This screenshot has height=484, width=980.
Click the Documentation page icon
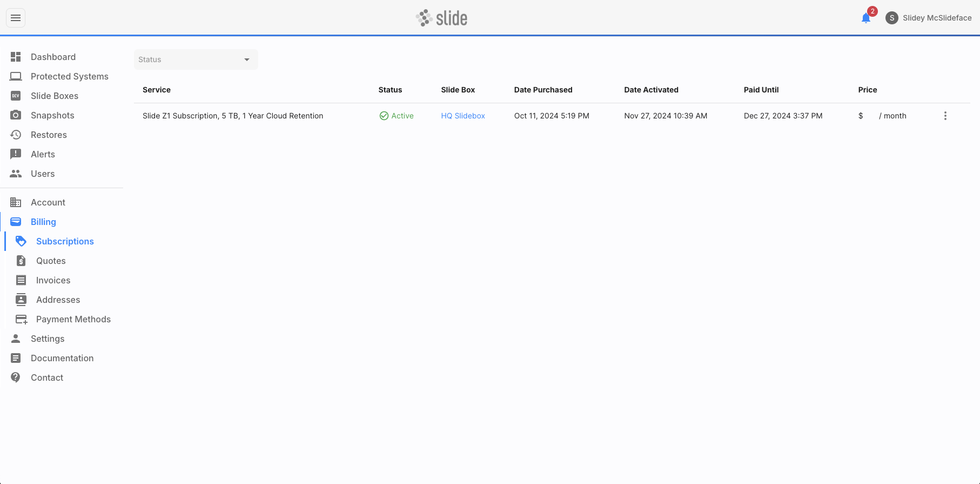[x=16, y=358]
